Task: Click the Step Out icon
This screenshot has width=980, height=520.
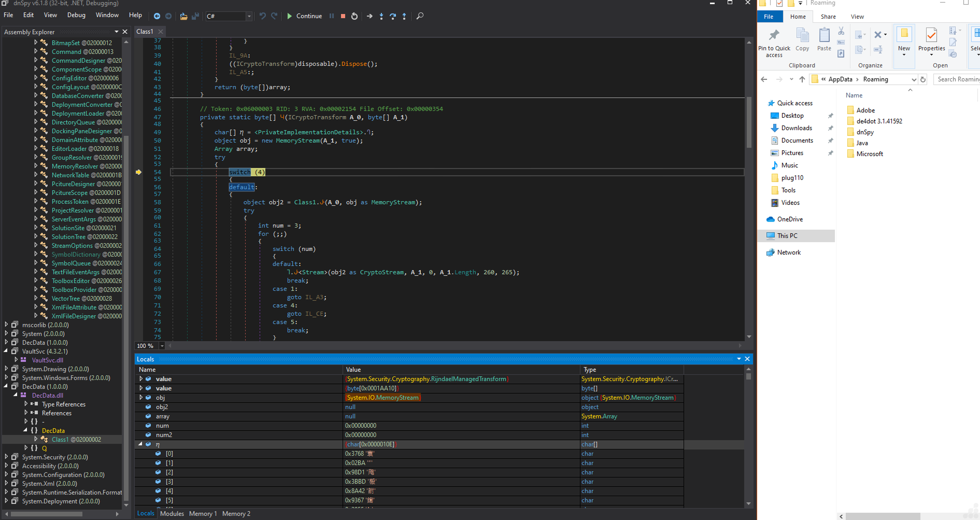Action: (404, 16)
